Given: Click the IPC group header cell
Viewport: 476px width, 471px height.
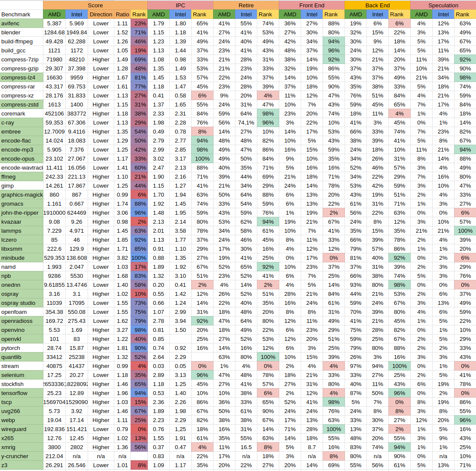Looking at the screenshot, I should tap(180, 5).
